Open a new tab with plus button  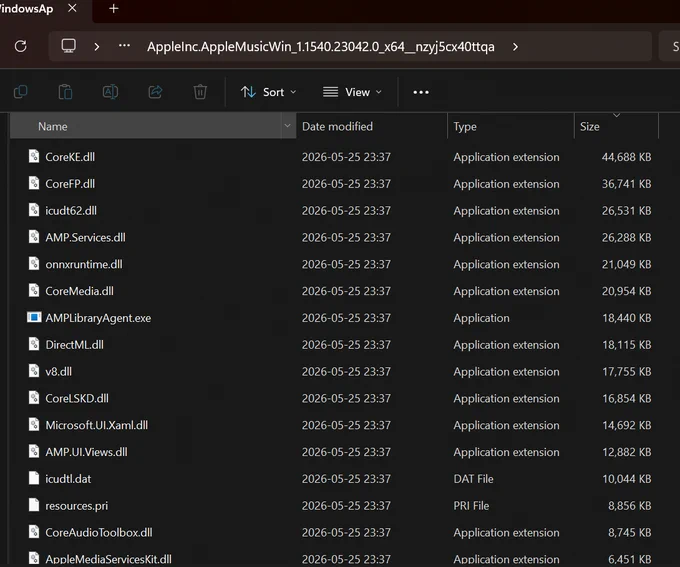click(114, 9)
